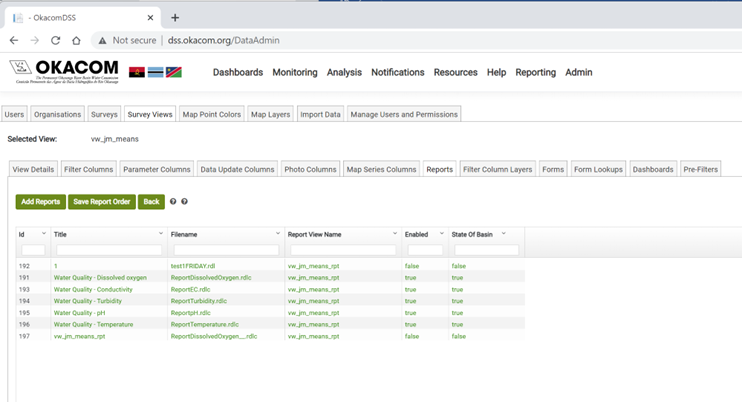Open the Map Point Colors tab

click(212, 114)
